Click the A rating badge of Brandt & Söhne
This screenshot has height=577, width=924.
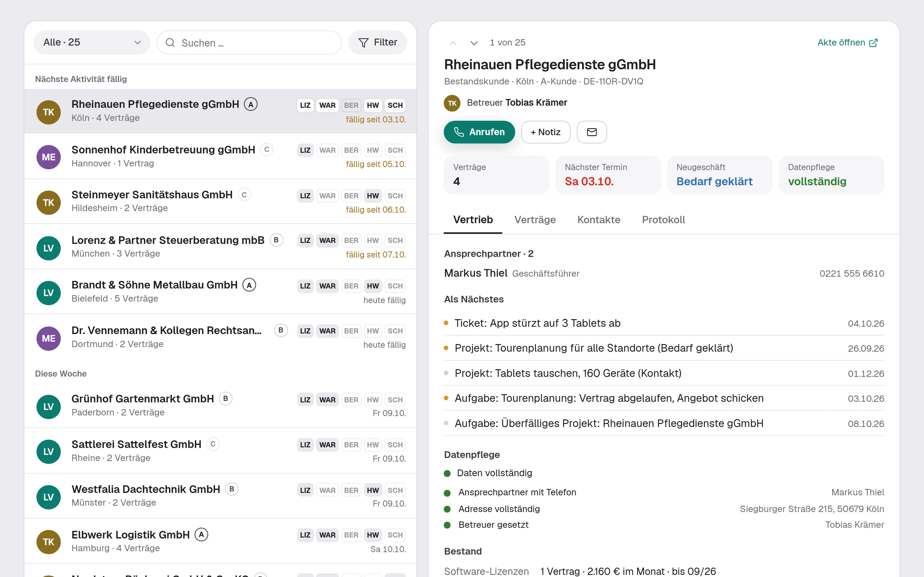tap(249, 285)
